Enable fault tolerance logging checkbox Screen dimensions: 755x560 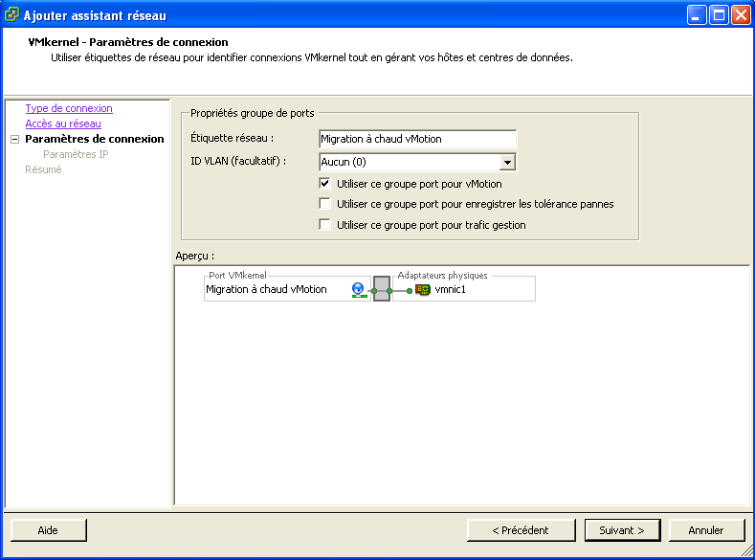point(325,204)
